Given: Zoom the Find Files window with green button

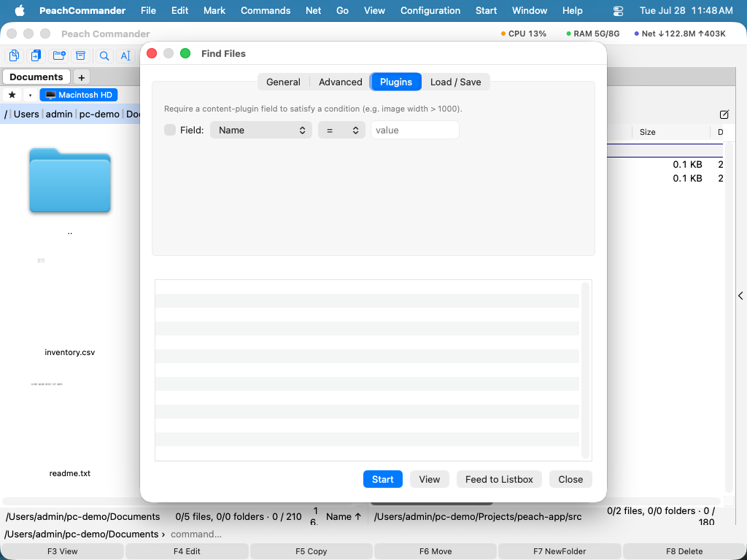Looking at the screenshot, I should pyautogui.click(x=185, y=53).
